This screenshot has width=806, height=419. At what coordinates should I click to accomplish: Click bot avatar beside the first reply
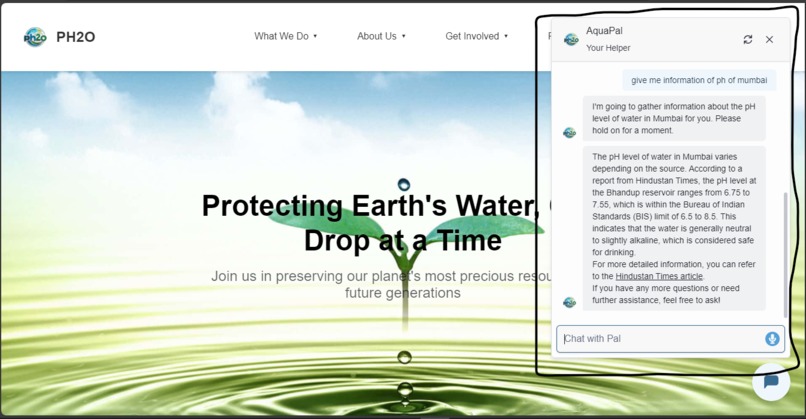tap(570, 133)
